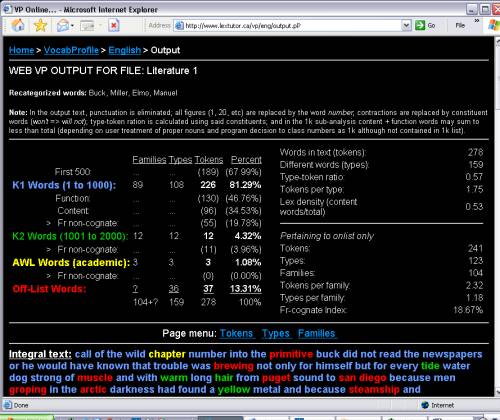
Task: Jump to Tokens in page menu
Action: tap(236, 333)
